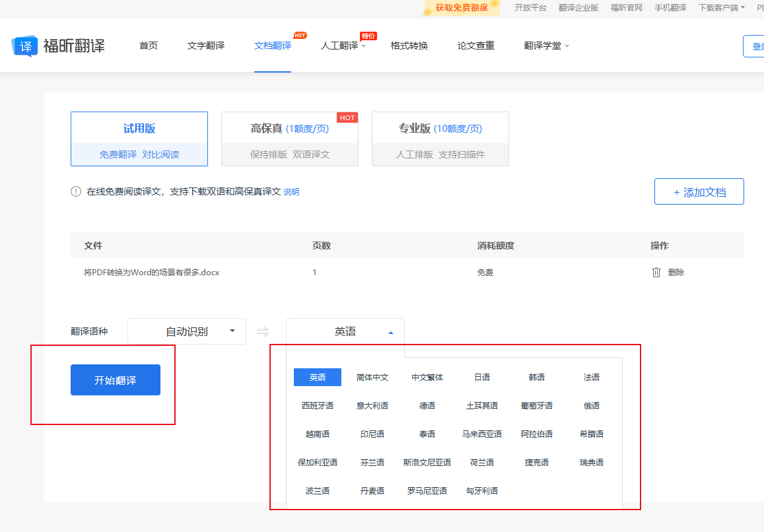The width and height of the screenshot is (764, 532).
Task: Open the 下载客户端 dropdown
Action: (x=721, y=8)
